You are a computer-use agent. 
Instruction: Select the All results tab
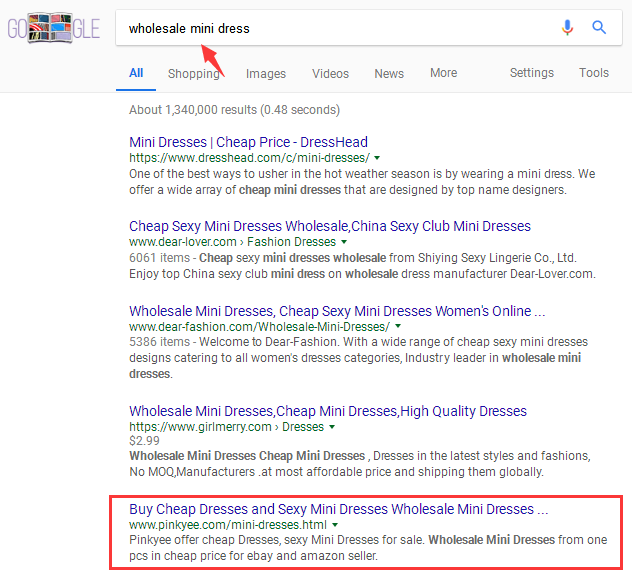(136, 73)
